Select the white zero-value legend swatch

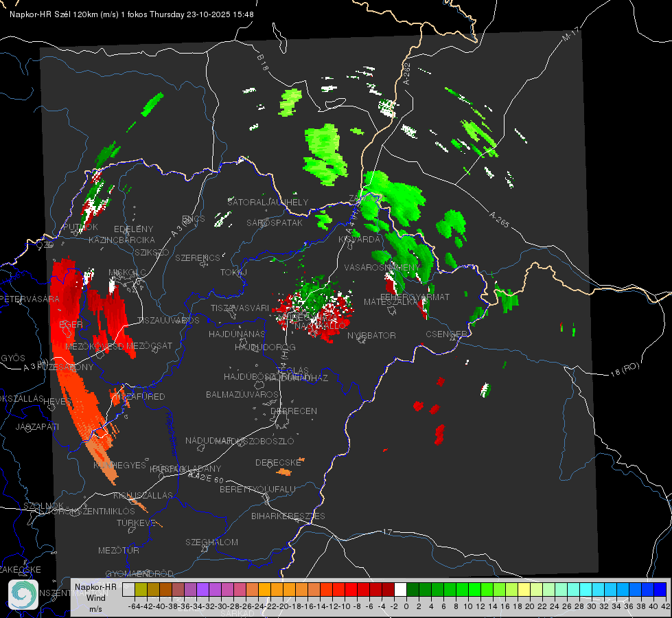[x=400, y=590]
